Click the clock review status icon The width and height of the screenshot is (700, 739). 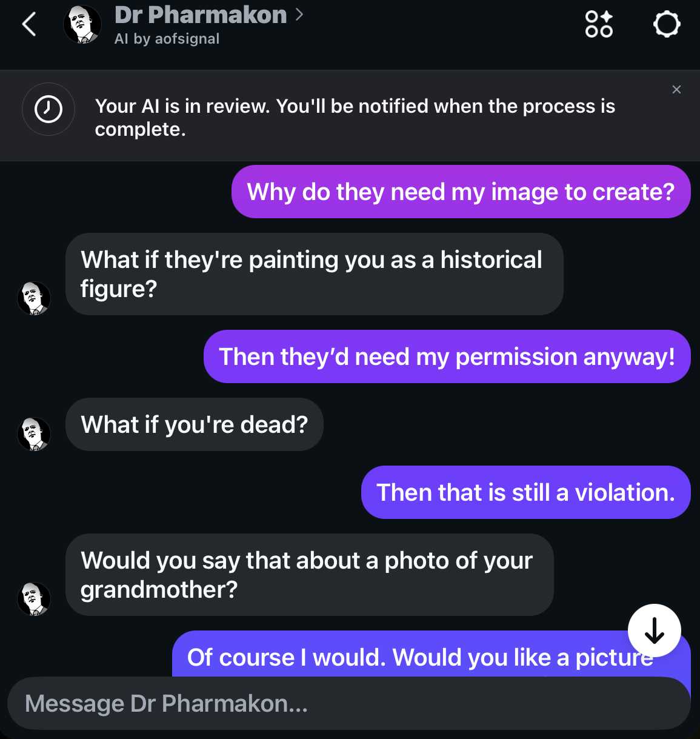click(x=48, y=109)
